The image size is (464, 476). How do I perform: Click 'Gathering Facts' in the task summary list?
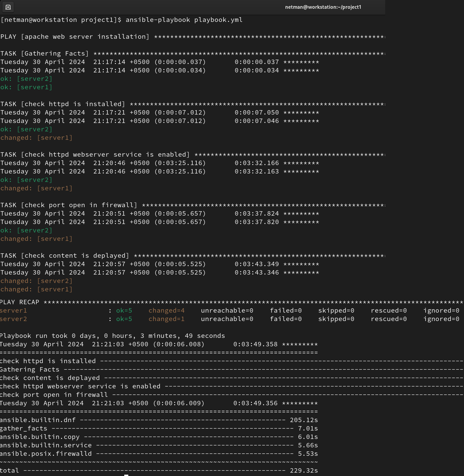(x=30, y=370)
